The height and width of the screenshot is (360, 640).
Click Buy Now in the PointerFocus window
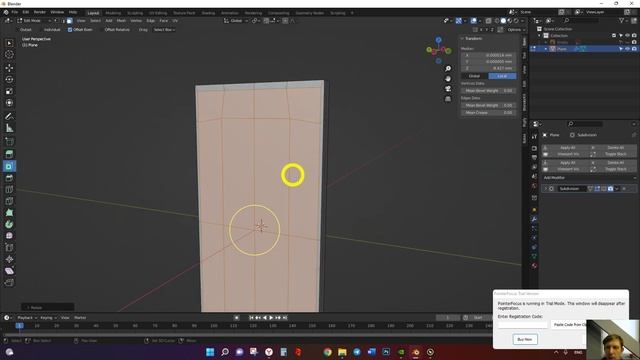[525, 339]
